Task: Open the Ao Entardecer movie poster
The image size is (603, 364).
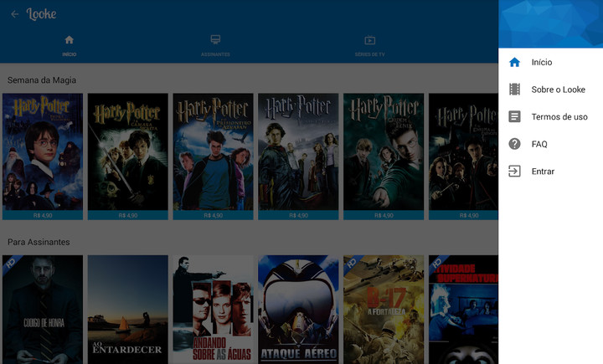Action: (128, 310)
